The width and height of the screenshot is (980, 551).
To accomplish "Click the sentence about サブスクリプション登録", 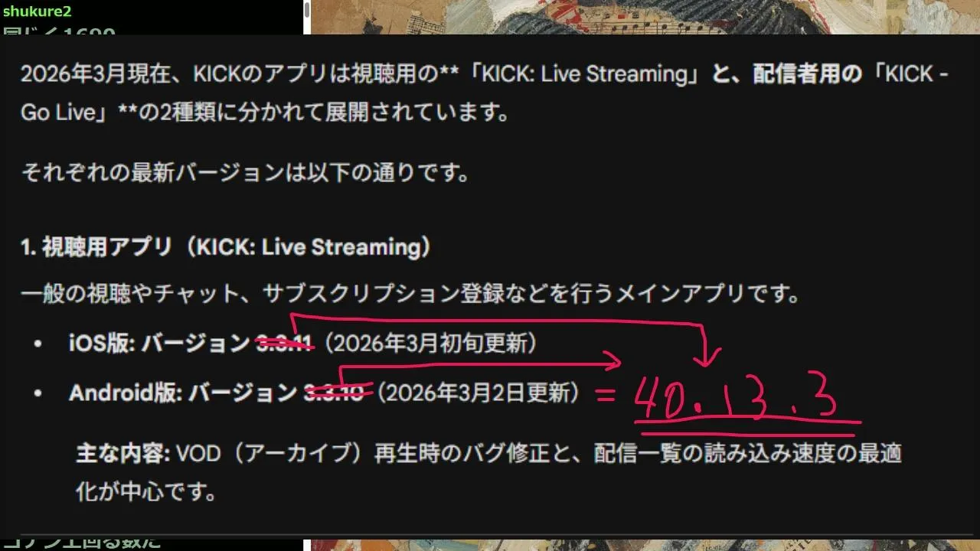I will 410,295.
